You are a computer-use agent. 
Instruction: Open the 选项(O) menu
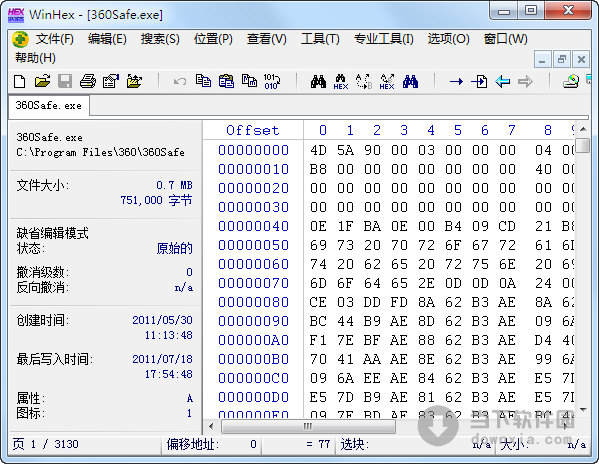tap(448, 39)
